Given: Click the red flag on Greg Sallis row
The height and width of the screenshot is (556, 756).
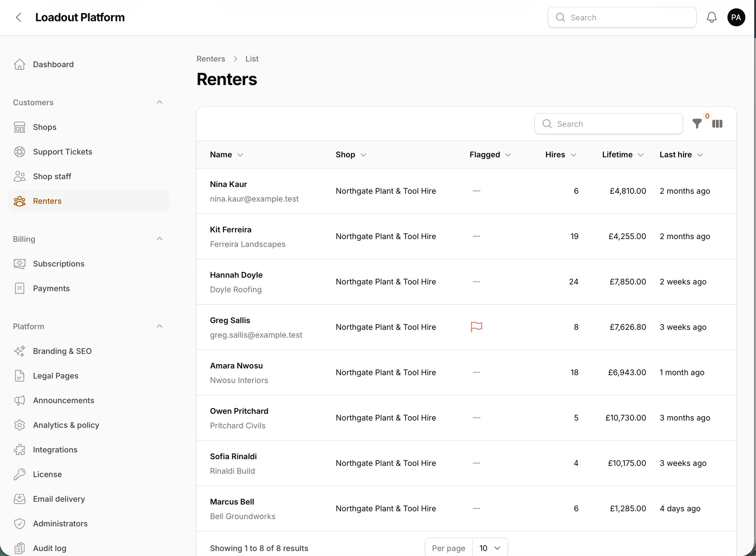Looking at the screenshot, I should coord(476,327).
